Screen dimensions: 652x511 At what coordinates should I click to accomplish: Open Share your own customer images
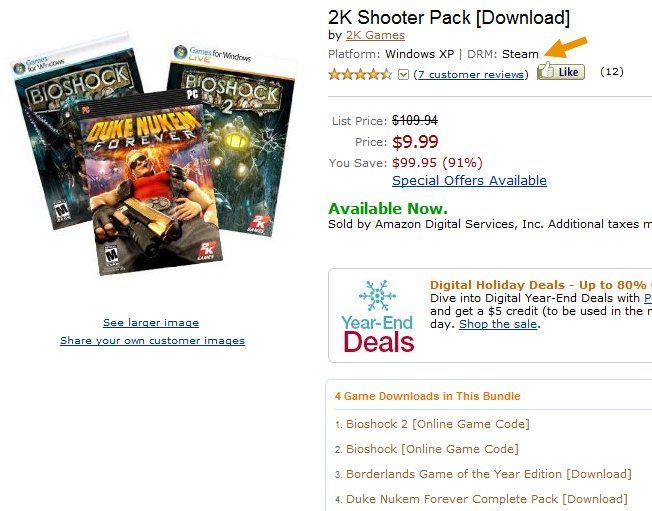pos(152,341)
